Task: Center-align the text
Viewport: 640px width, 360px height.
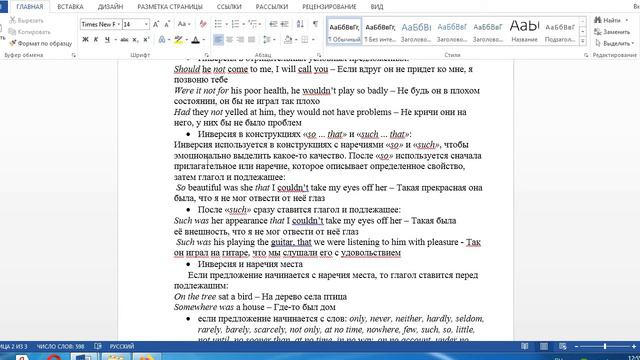Action: (229, 40)
